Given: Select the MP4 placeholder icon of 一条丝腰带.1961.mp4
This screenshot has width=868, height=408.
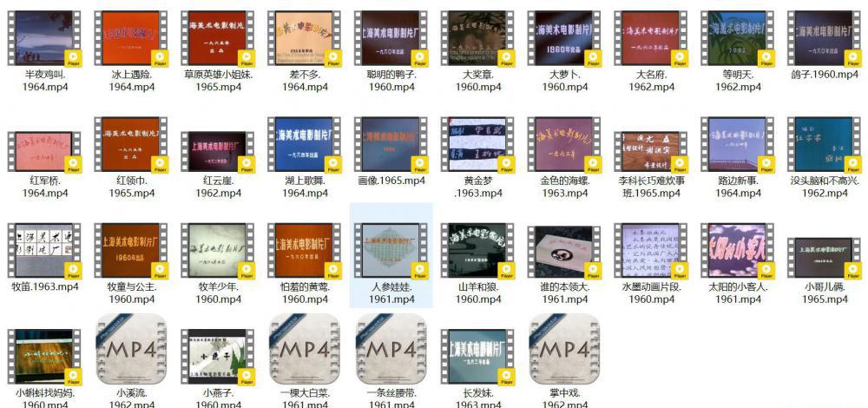Looking at the screenshot, I should [391, 349].
